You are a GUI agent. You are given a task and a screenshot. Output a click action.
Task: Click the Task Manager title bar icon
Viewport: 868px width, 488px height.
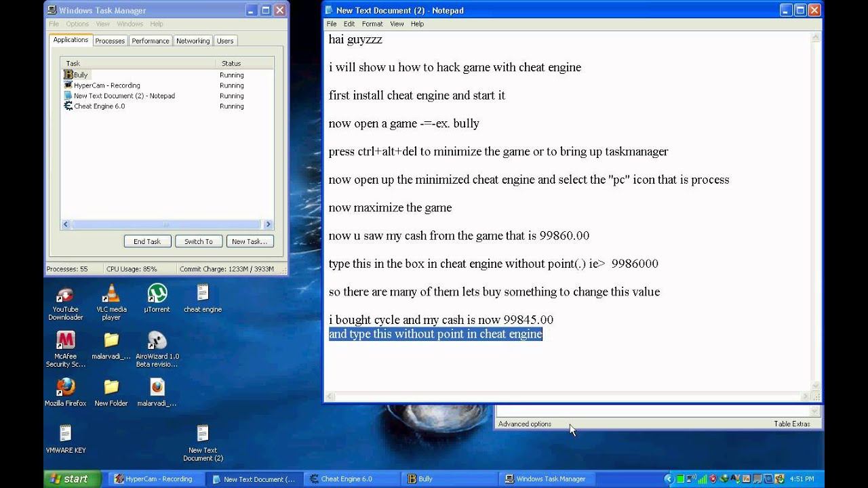[x=52, y=10]
